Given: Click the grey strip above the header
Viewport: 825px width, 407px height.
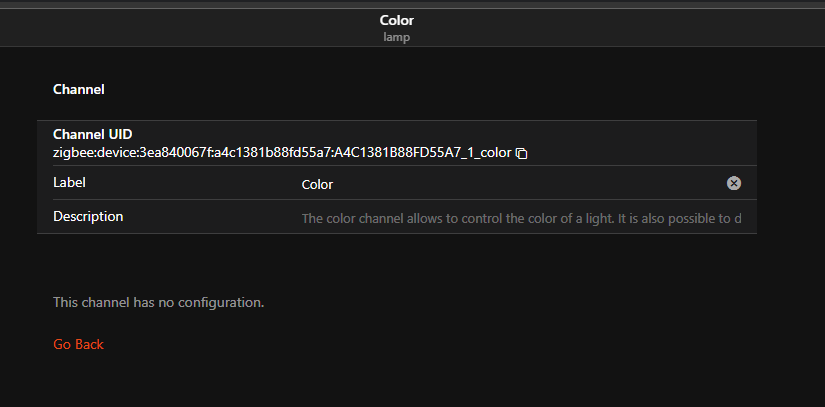Looking at the screenshot, I should coord(412,4).
